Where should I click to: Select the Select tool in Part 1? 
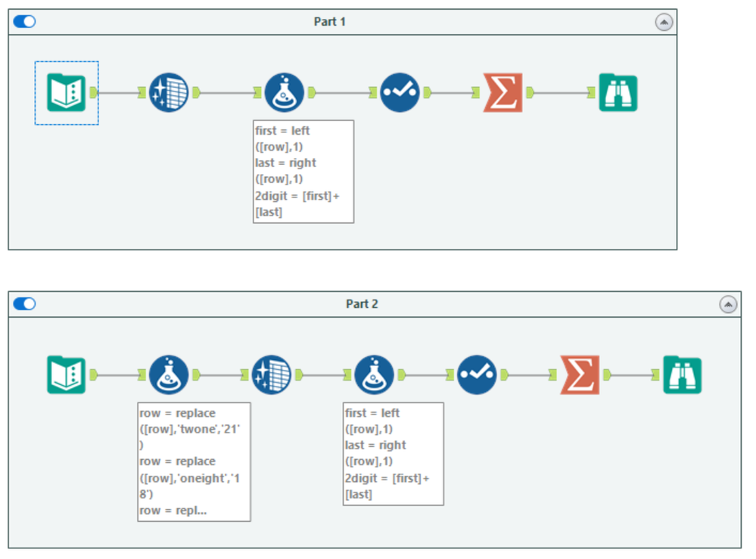pos(400,92)
